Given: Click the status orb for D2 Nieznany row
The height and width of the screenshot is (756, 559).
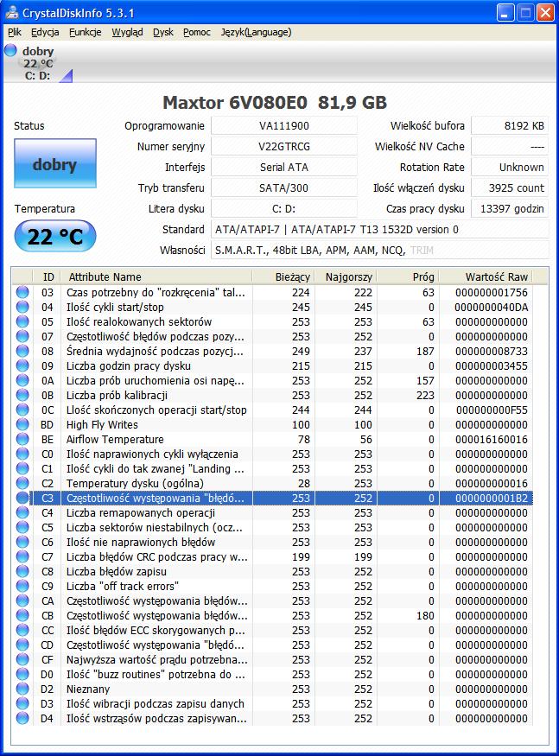Looking at the screenshot, I should [22, 689].
